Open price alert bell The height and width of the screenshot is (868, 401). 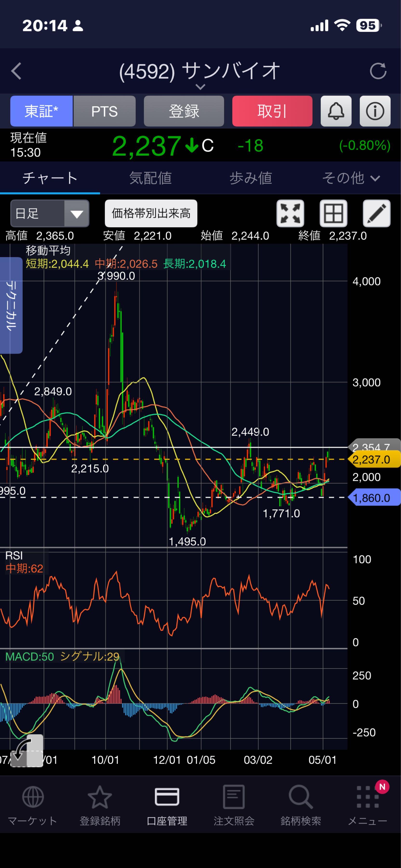click(x=336, y=111)
